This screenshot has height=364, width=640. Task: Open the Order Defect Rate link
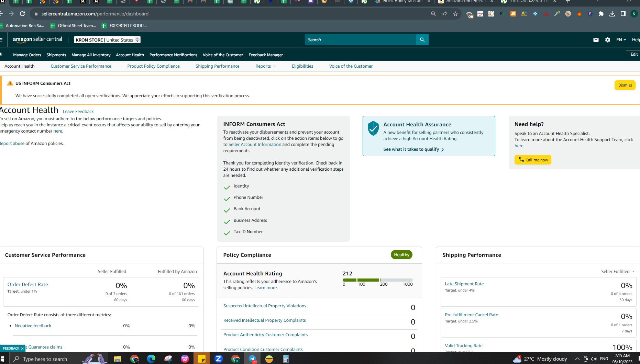pos(28,284)
